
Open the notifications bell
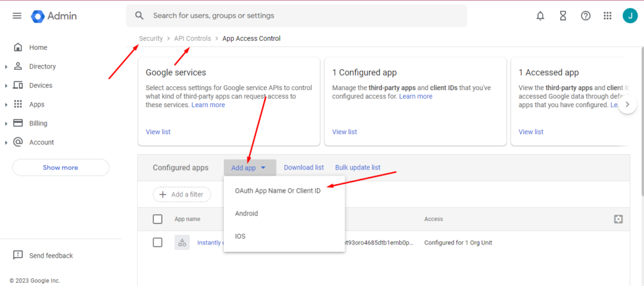click(x=540, y=16)
